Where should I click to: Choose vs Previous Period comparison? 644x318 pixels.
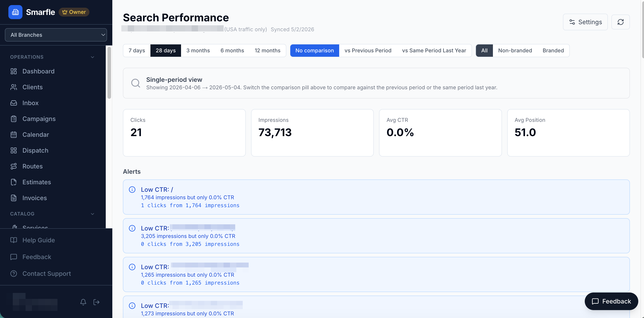point(368,50)
